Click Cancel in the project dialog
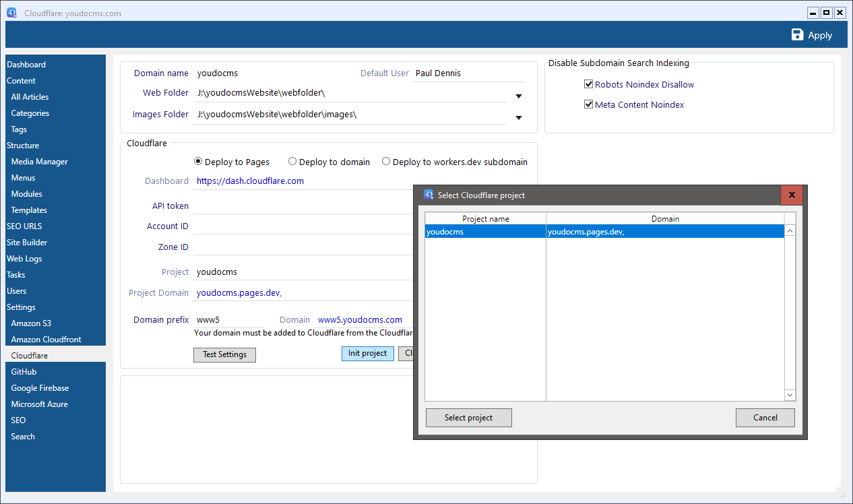Image resolution: width=853 pixels, height=504 pixels. click(765, 418)
